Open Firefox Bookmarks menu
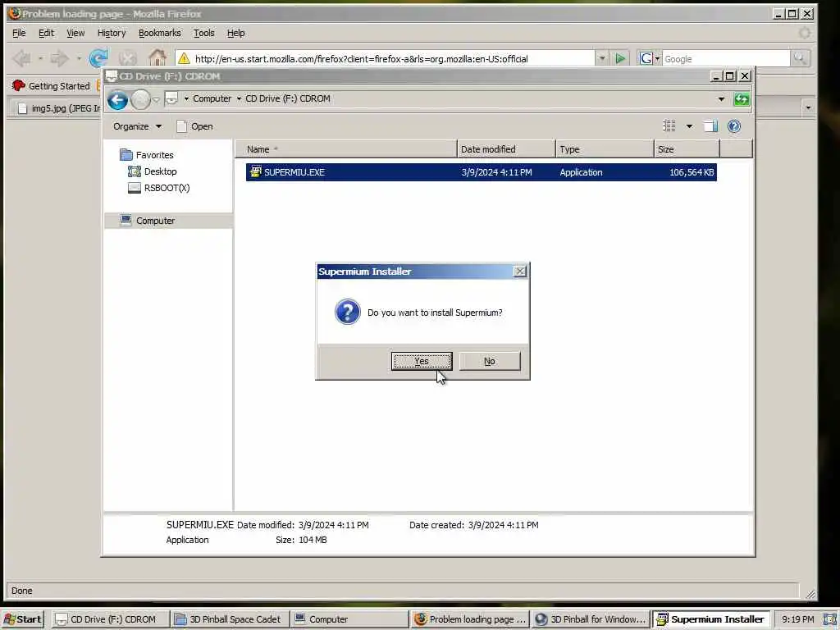Image resolution: width=840 pixels, height=630 pixels. tap(160, 33)
